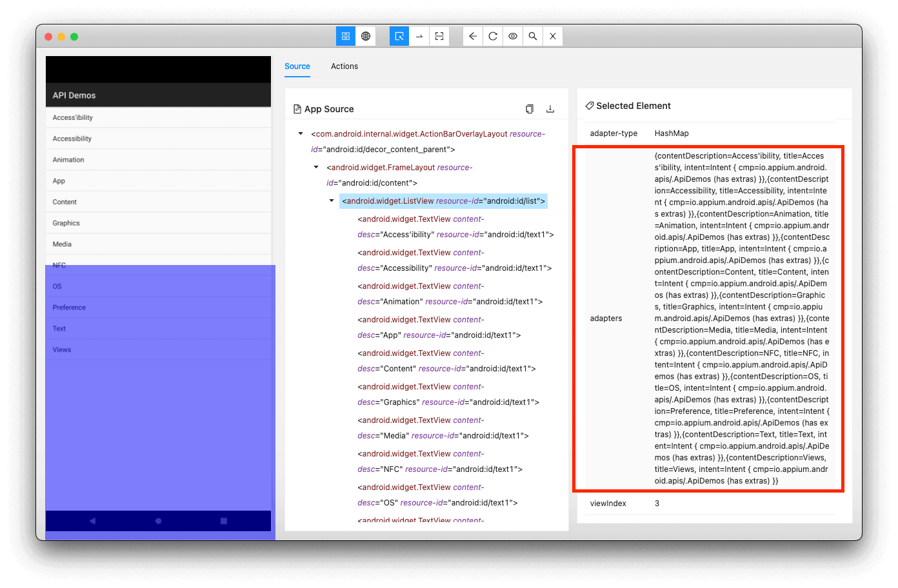
Task: Enable the select elements mode tool
Action: [x=399, y=36]
